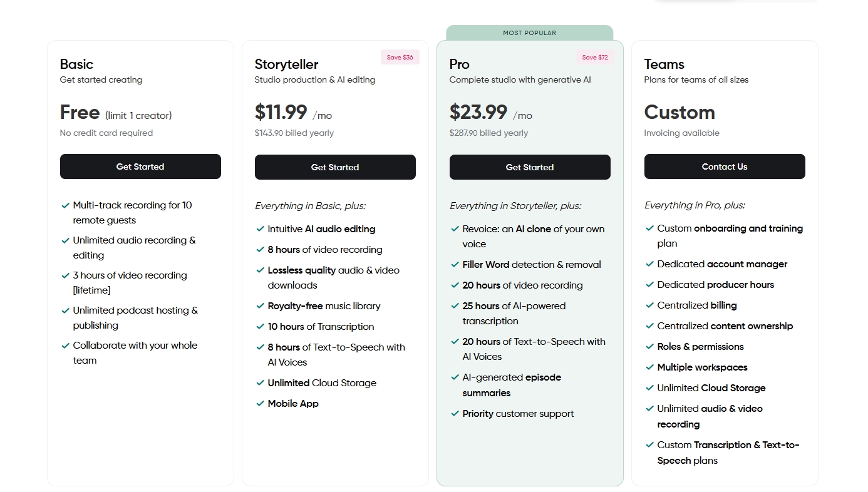This screenshot has width=868, height=492.
Task: Click checkmark beside Multiple workspaces
Action: click(649, 367)
